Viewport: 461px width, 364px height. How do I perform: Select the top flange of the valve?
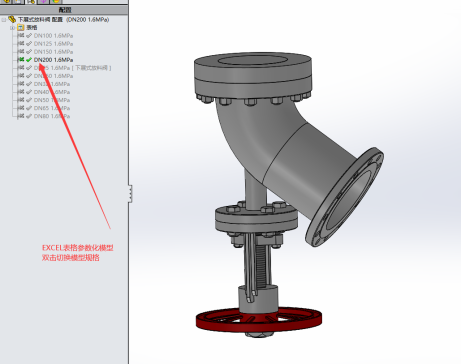pyautogui.click(x=253, y=75)
